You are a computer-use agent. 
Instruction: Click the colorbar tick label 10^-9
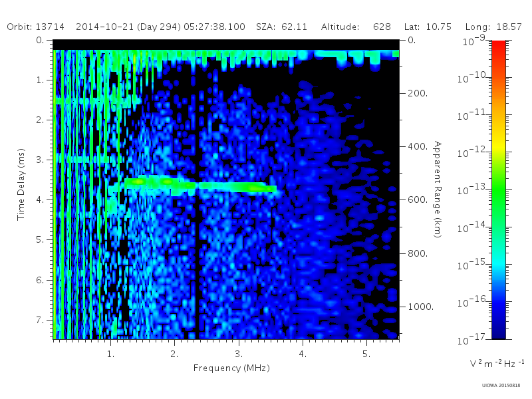473,41
